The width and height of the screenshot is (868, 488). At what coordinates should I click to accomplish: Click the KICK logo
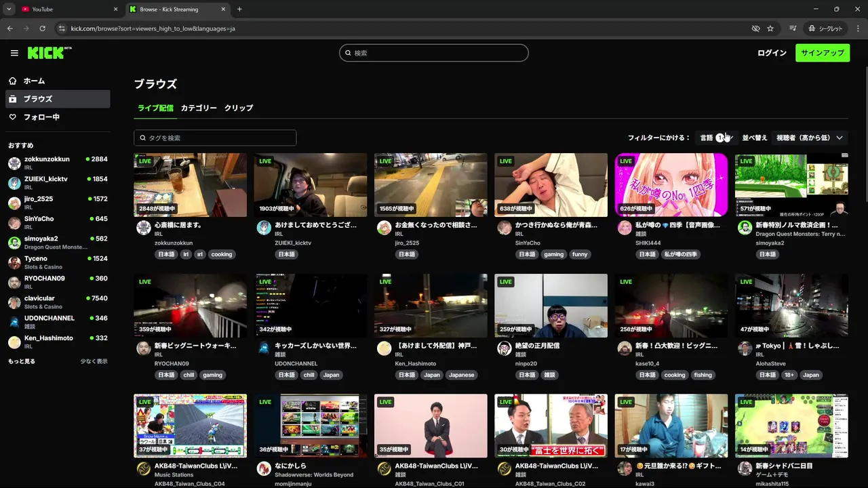click(50, 53)
